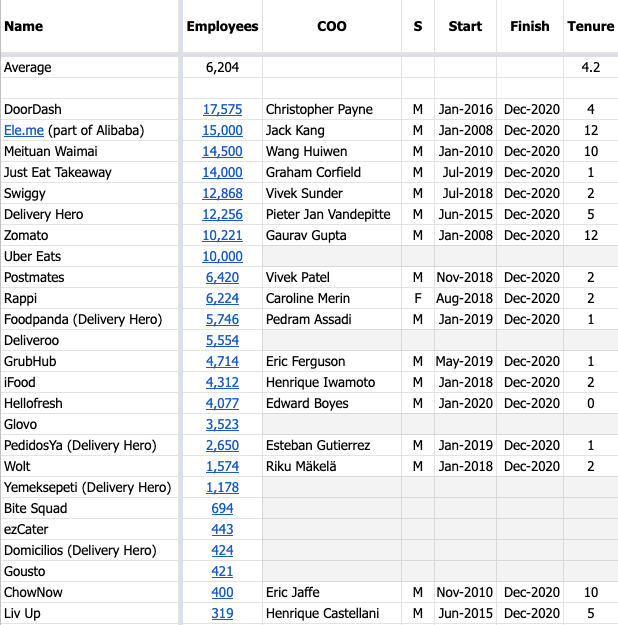This screenshot has width=618, height=625.
Task: Select the Caroline Merin cell
Action: tap(332, 298)
